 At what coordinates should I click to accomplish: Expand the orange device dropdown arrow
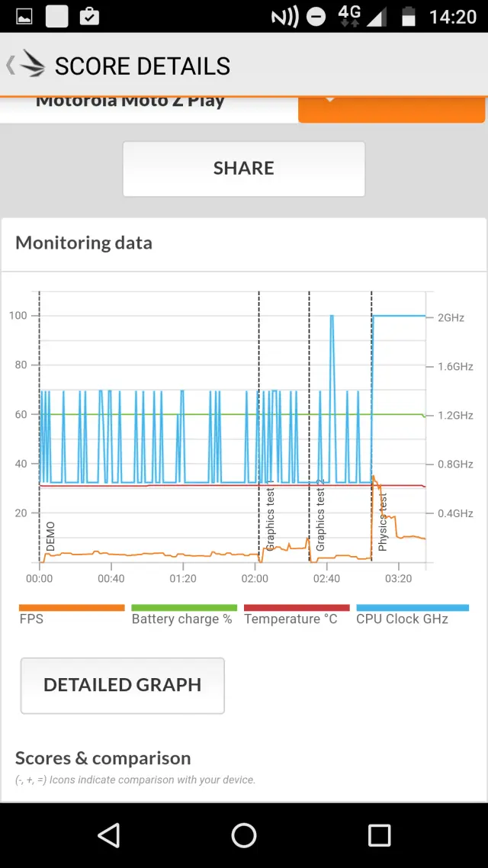point(330,100)
